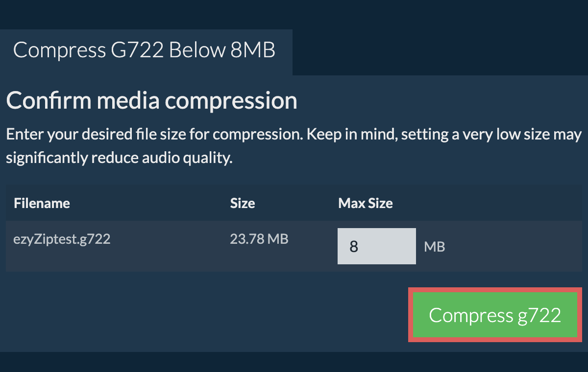Click the table header row's empty right end
This screenshot has height=372, width=588.
514,203
